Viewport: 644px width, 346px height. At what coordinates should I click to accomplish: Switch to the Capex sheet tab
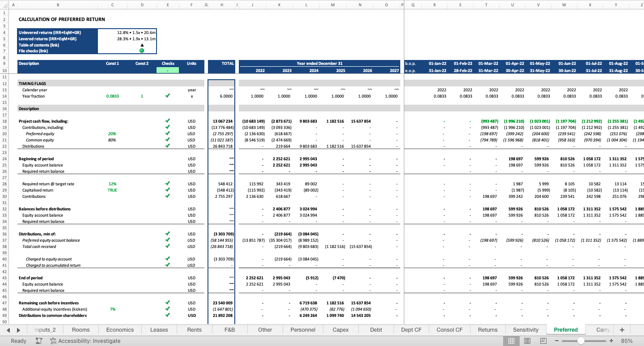[x=341, y=330]
